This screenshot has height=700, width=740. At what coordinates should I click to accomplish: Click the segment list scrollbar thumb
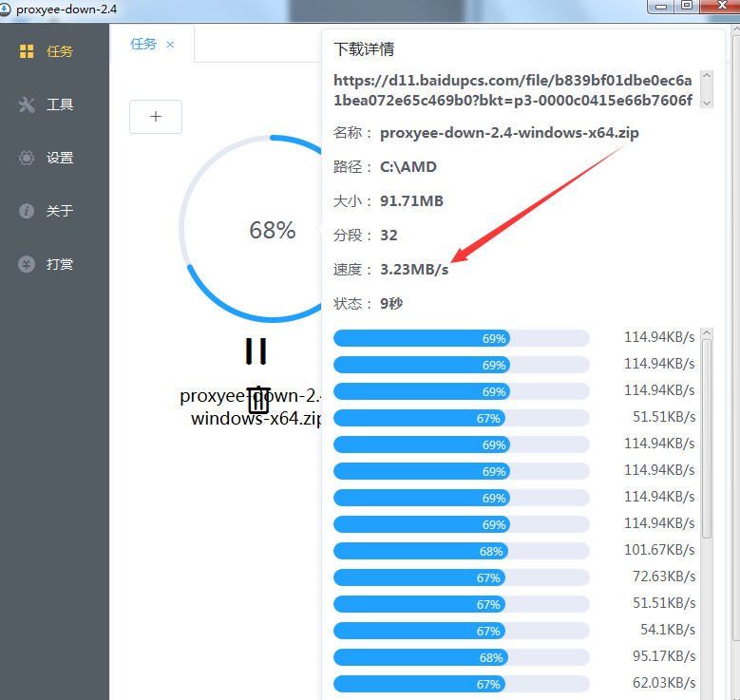pos(707,439)
